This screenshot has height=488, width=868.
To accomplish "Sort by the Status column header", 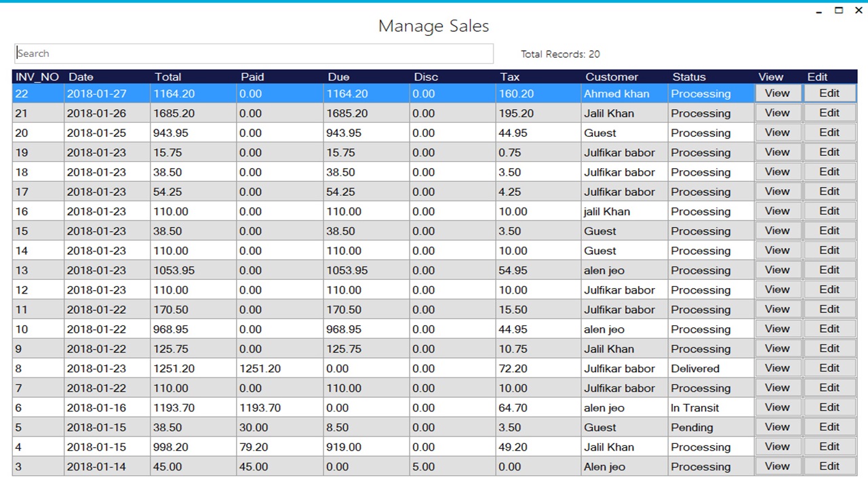I will 687,77.
